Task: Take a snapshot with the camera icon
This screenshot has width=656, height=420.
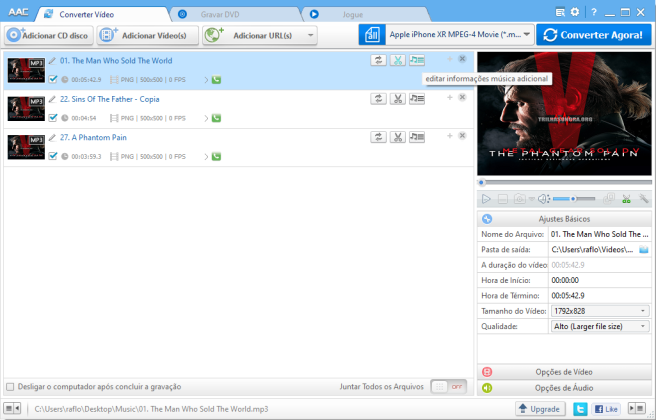Action: (x=520, y=199)
